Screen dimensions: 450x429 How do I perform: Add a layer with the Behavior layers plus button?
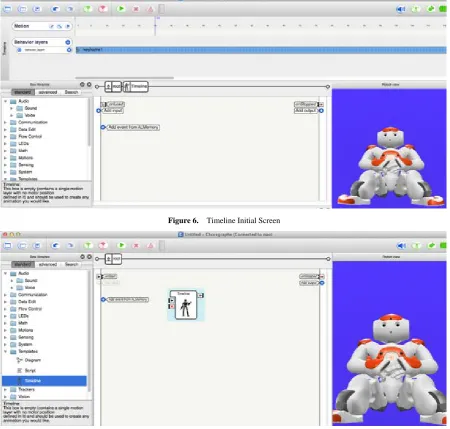click(x=68, y=42)
